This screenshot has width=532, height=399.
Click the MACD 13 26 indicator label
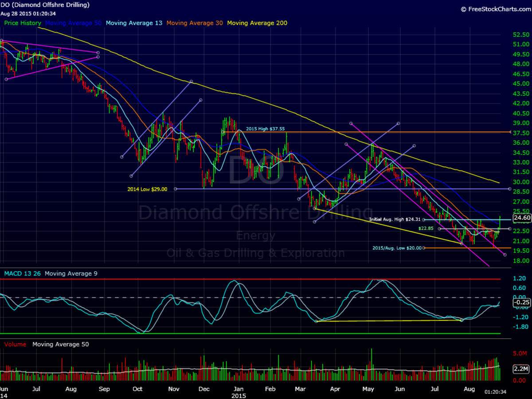coord(22,274)
